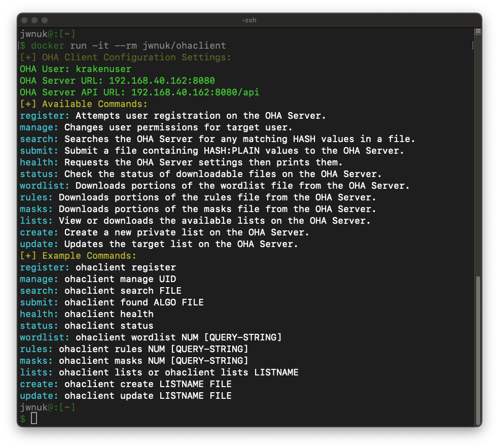
Task: Click 'rules: Downloads portions of the rules file' line
Action: tap(198, 197)
